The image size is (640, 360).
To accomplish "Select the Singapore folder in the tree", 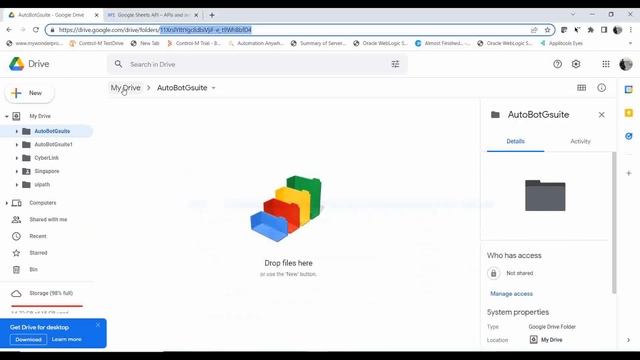I will (47, 171).
